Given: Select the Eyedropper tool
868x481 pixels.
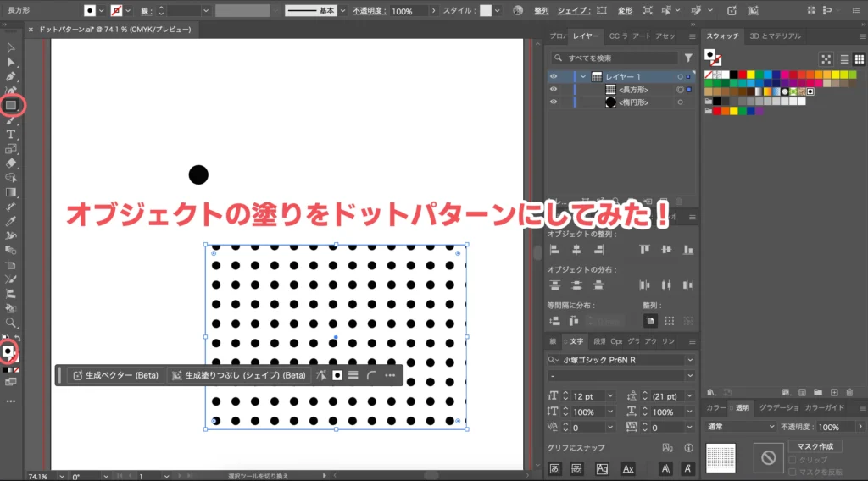Looking at the screenshot, I should pos(10,221).
